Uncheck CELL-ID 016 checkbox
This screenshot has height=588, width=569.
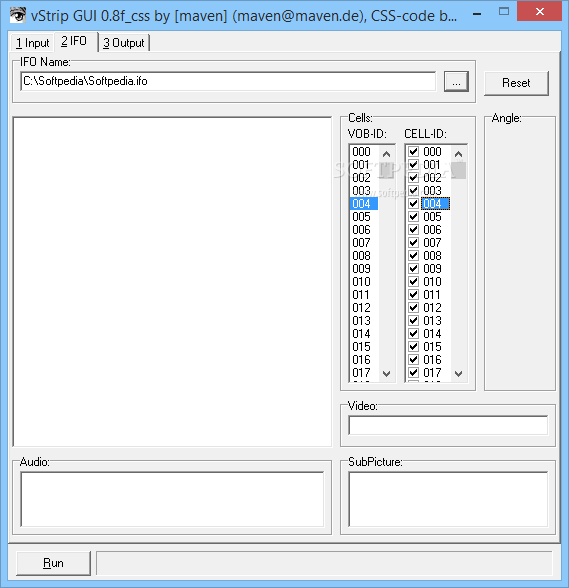point(413,360)
